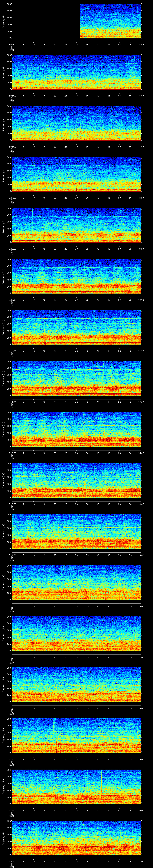Click the spectrogram plot beginning at 5:18:00
The height and width of the screenshot is (868, 153).
[77, 736]
